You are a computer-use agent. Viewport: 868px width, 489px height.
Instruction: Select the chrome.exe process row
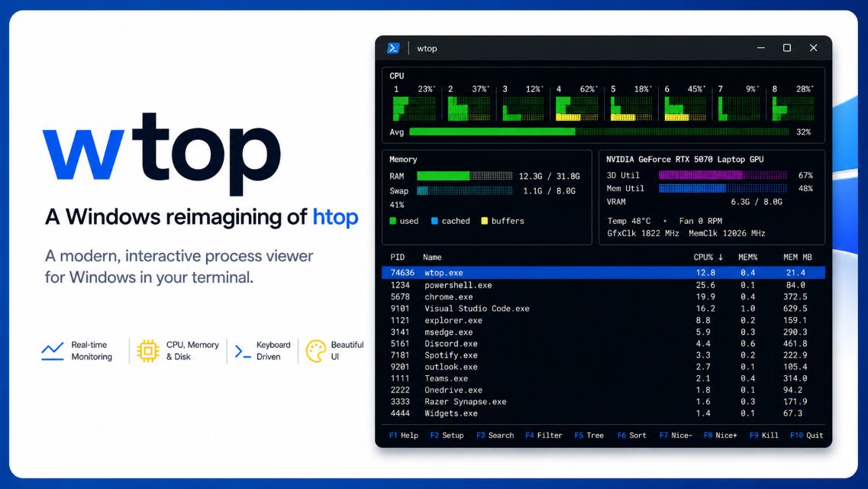(x=603, y=296)
